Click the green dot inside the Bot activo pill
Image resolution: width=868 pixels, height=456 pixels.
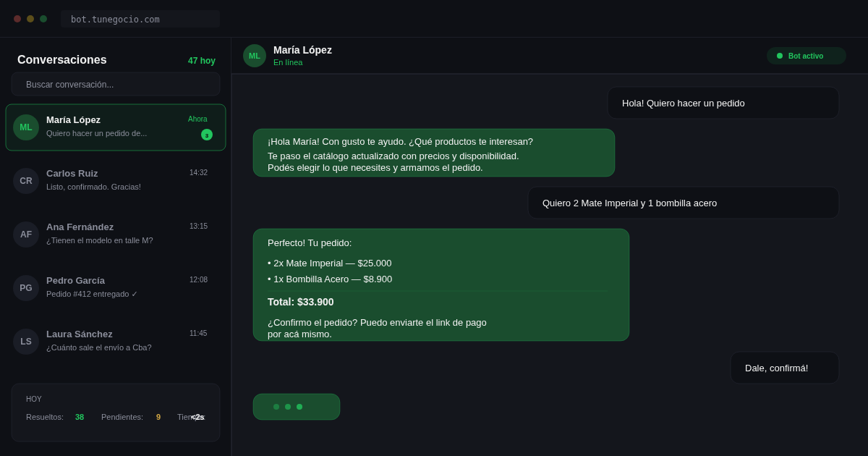coord(780,55)
